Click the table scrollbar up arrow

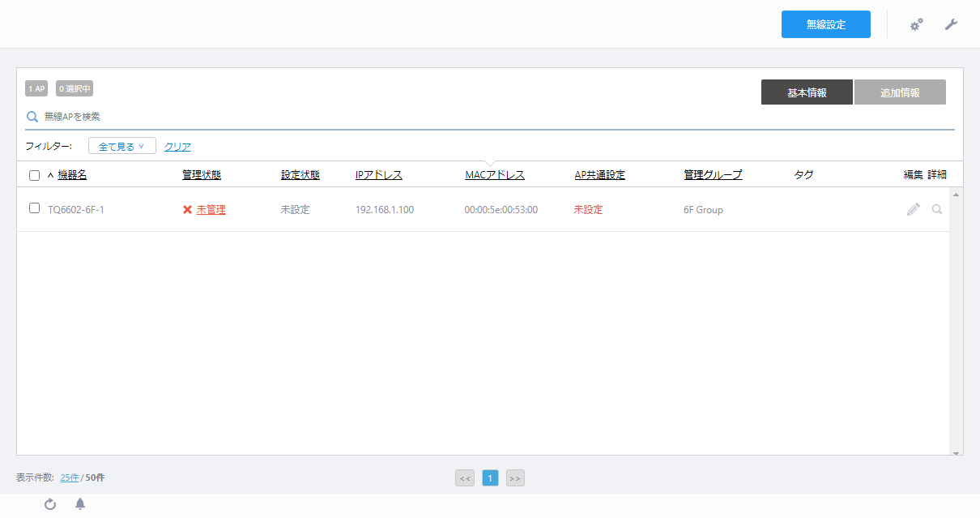(957, 195)
